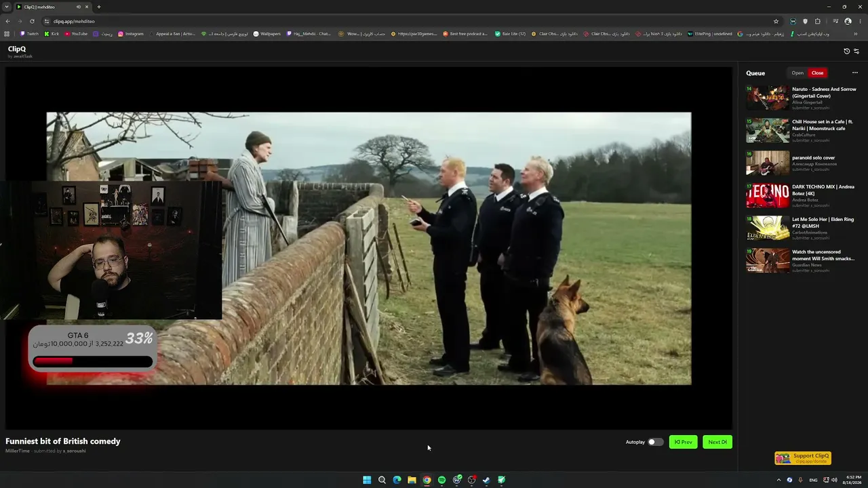Select the ClipQ | mehditeo tab
868x488 pixels.
click(53, 7)
